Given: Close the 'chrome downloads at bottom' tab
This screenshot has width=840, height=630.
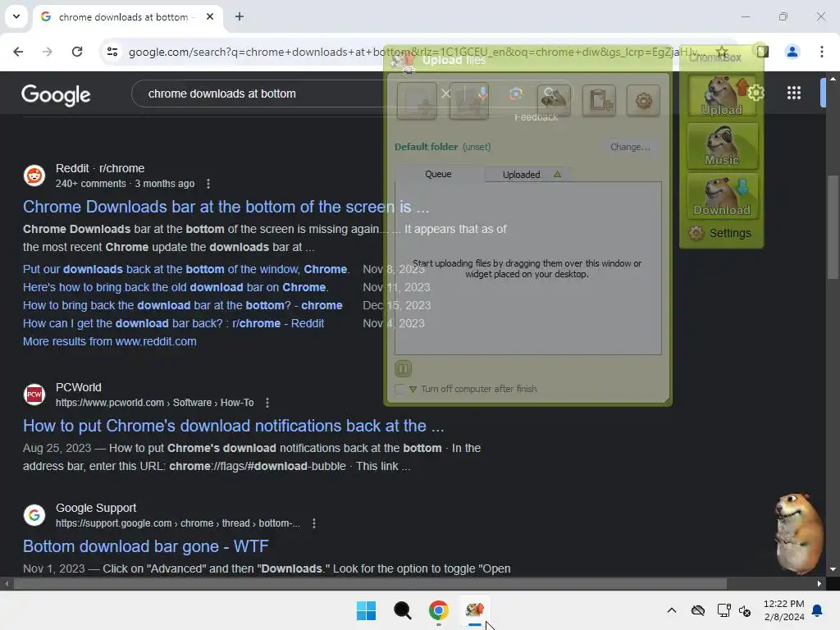Looking at the screenshot, I should 210,16.
